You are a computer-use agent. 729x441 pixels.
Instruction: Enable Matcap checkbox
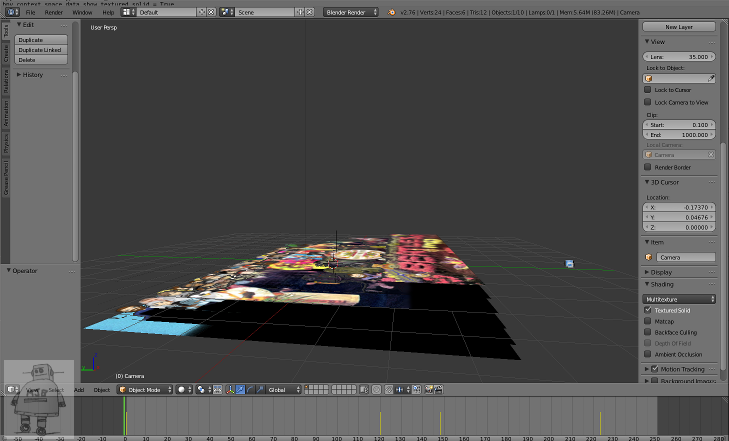click(x=648, y=321)
